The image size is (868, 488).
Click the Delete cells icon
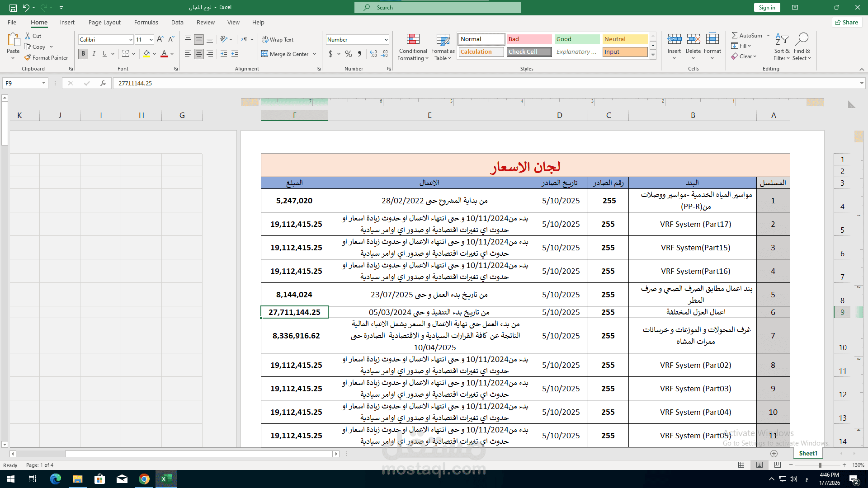693,39
